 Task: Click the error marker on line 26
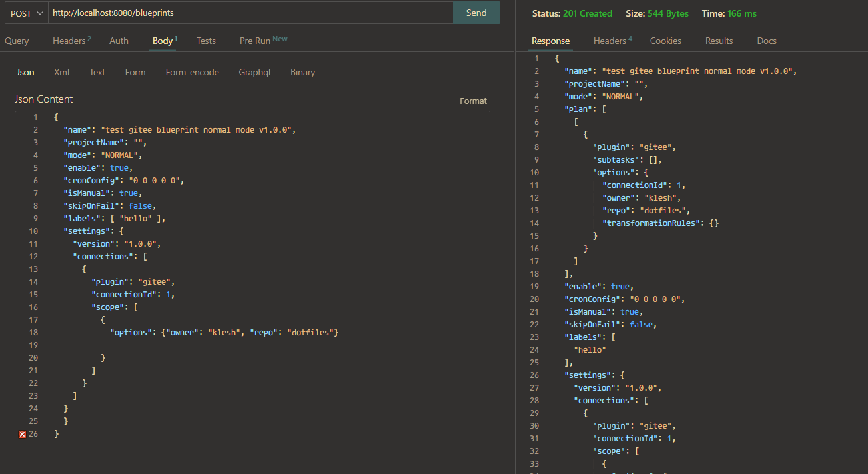click(22, 434)
